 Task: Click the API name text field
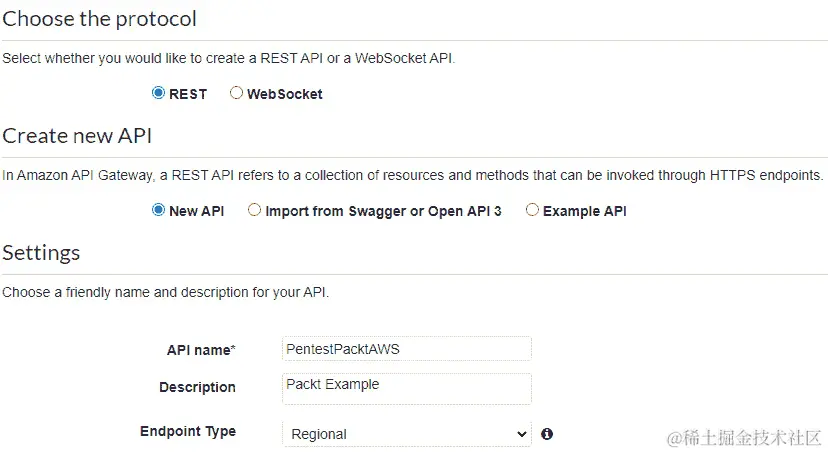click(406, 348)
